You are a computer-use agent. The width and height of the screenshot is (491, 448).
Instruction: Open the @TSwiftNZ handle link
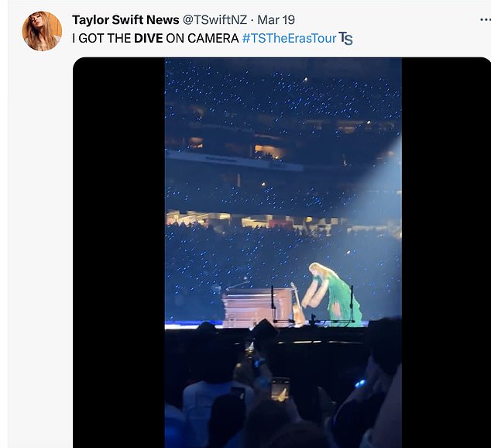215,19
